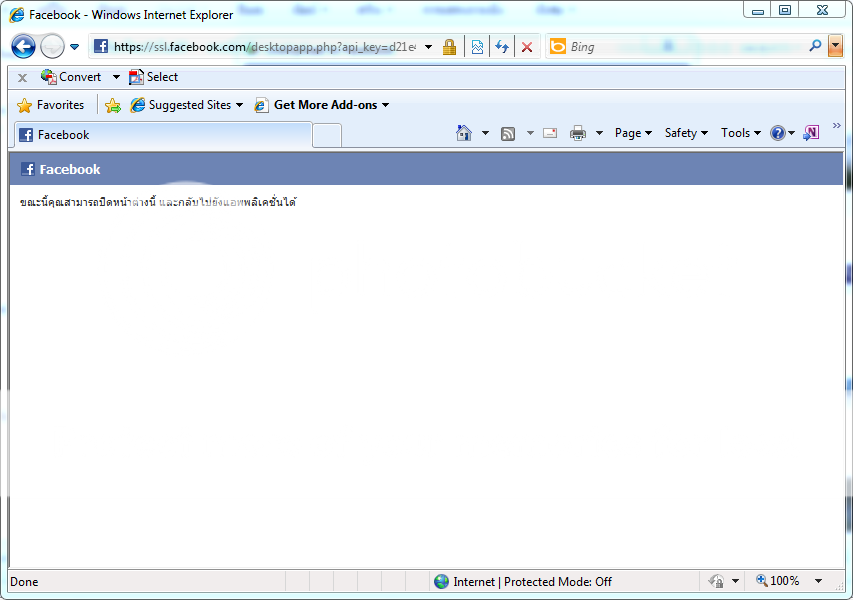
Task: Expand the Print dropdown arrow
Action: click(599, 133)
